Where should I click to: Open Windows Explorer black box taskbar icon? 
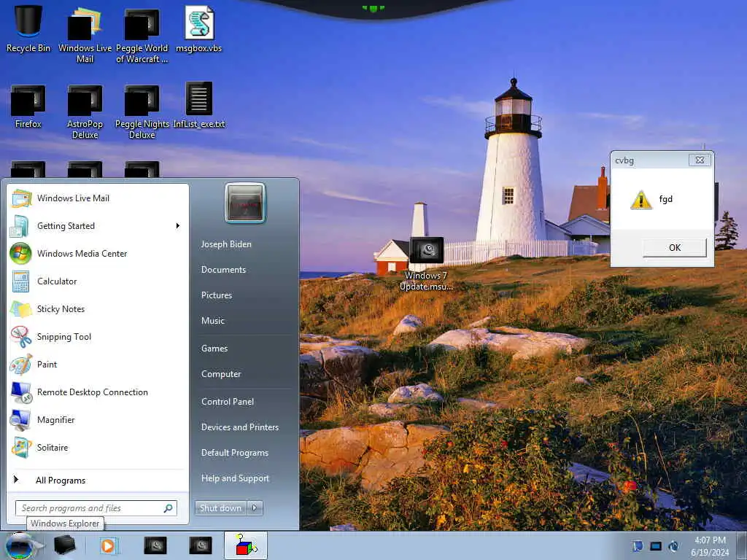coord(64,545)
